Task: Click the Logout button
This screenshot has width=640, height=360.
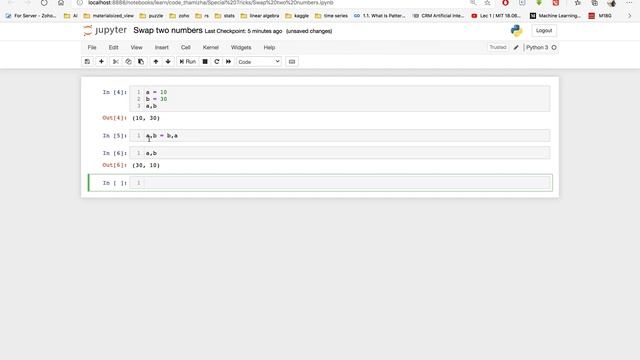Action: [544, 31]
